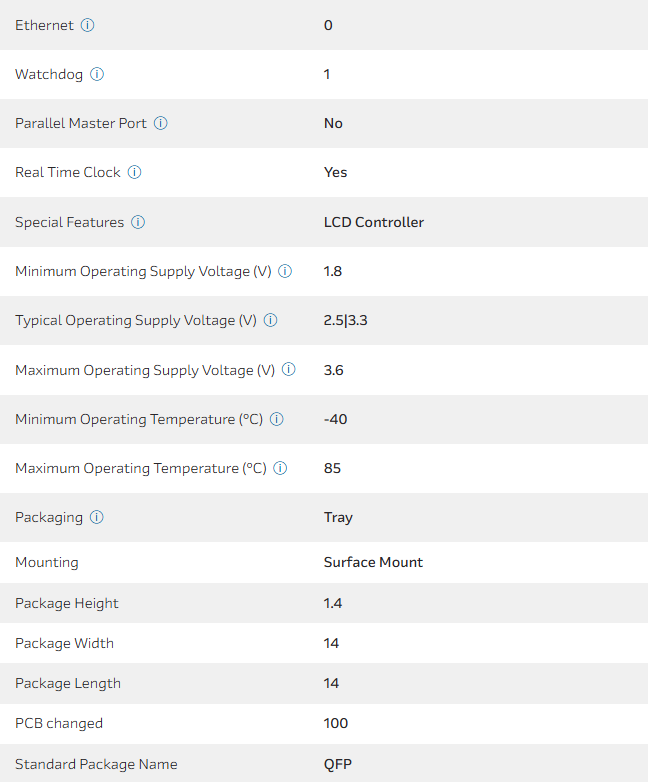
Task: Show Maximum Operating Supply Voltage info icon
Action: tap(288, 370)
